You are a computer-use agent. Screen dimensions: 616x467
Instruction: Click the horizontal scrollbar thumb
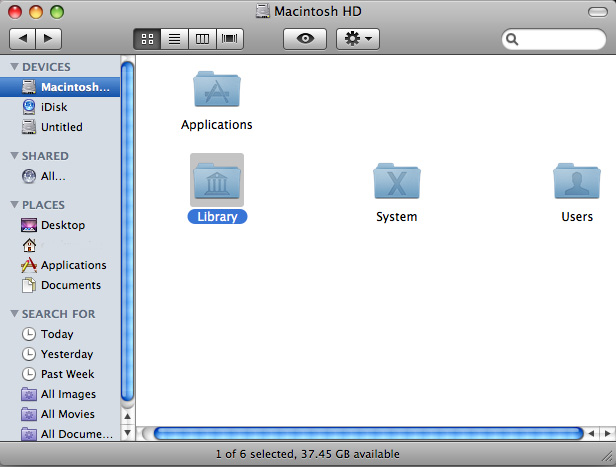click(x=368, y=434)
